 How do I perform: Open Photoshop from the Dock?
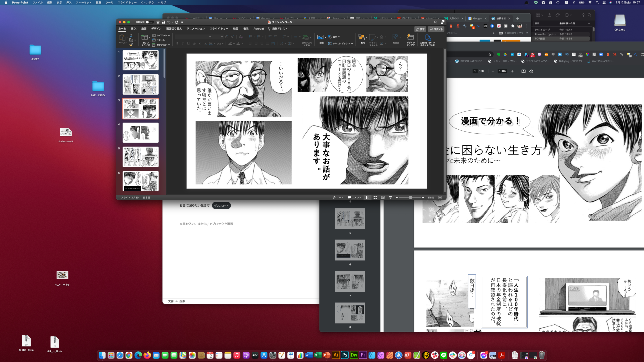coord(344,355)
